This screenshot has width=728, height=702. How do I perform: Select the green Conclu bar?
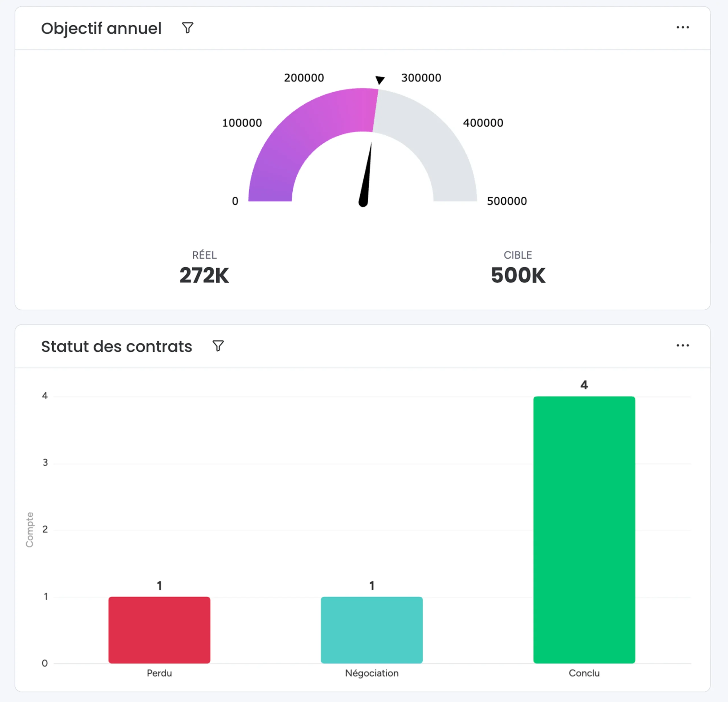click(584, 530)
